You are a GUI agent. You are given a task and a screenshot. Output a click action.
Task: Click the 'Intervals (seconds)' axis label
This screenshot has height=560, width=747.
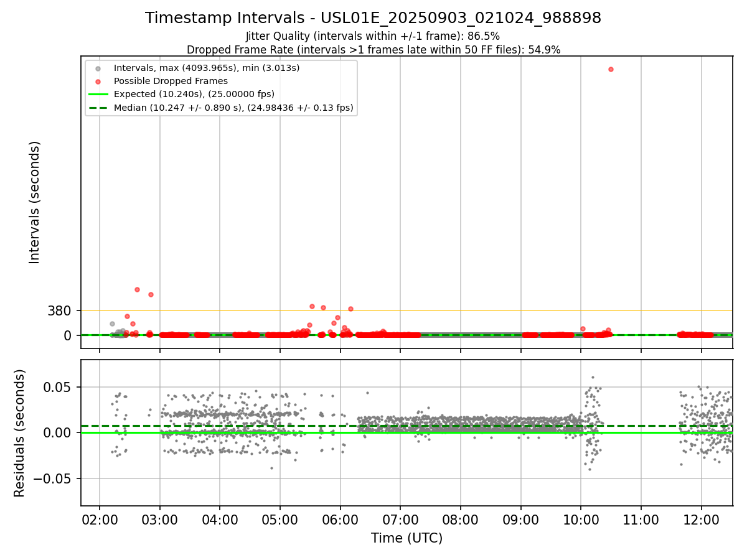(x=35, y=202)
